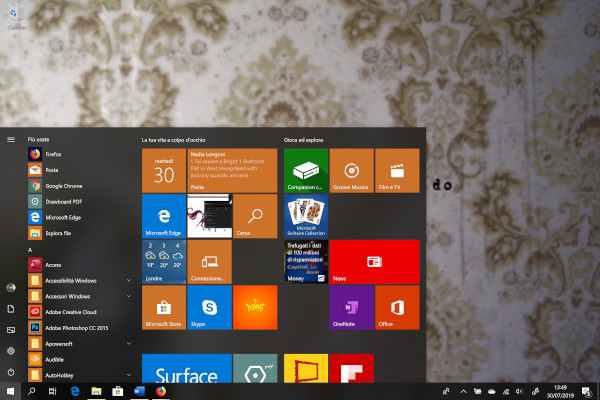Image resolution: width=600 pixels, height=400 pixels.
Task: Show hidden tray icons chevron
Action: 463,391
